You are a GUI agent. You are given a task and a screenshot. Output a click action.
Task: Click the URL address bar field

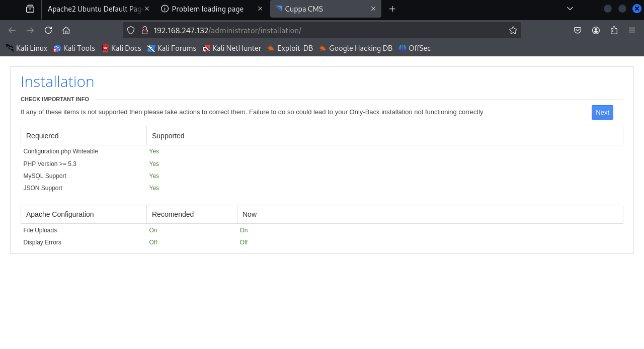[327, 30]
